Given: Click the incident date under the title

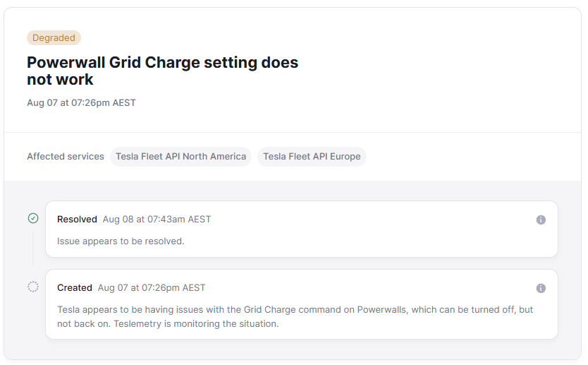Looking at the screenshot, I should click(81, 103).
